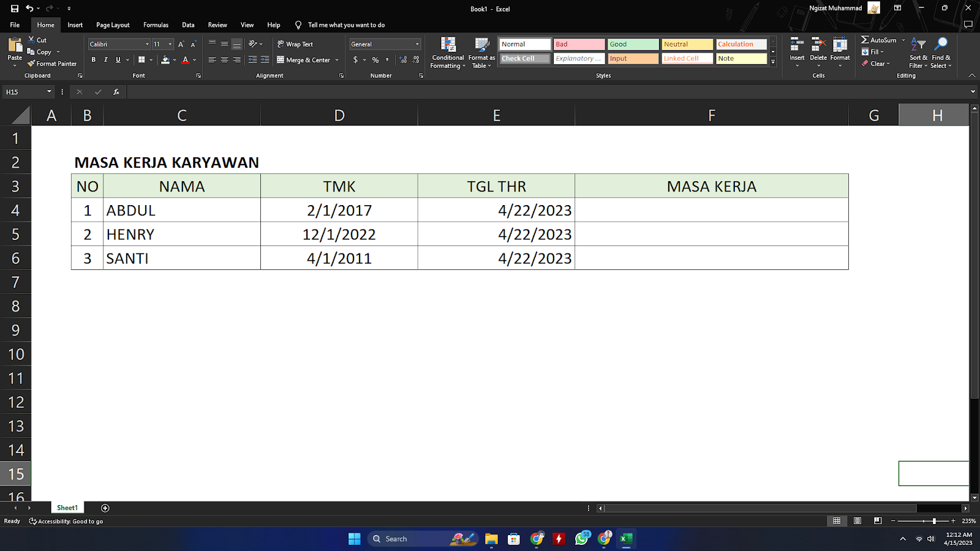Open WhatsApp from the taskbar

582,539
